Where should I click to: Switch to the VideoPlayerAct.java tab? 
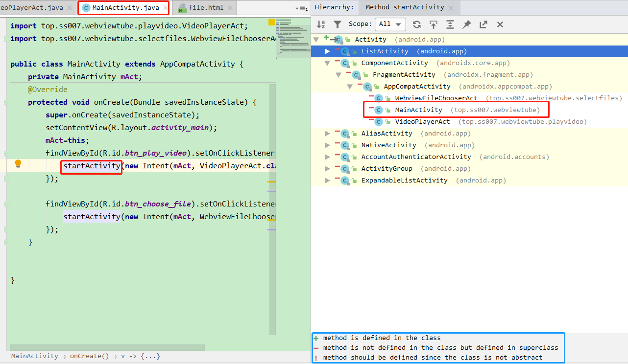(x=37, y=8)
